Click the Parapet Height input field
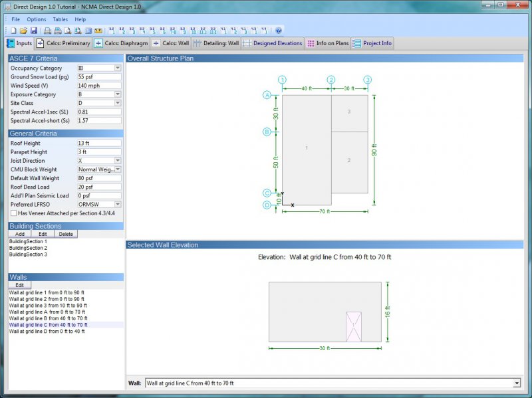This screenshot has width=532, height=398. click(99, 152)
